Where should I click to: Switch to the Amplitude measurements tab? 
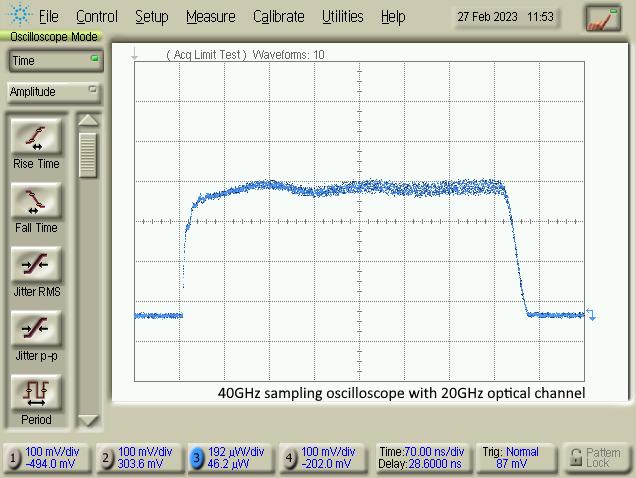[x=52, y=92]
